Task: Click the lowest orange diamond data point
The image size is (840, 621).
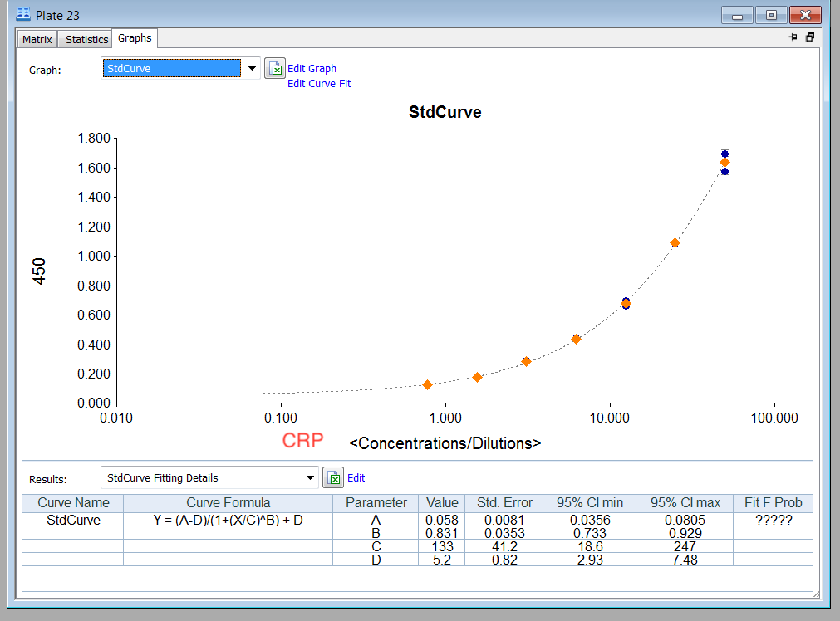Action: click(428, 384)
